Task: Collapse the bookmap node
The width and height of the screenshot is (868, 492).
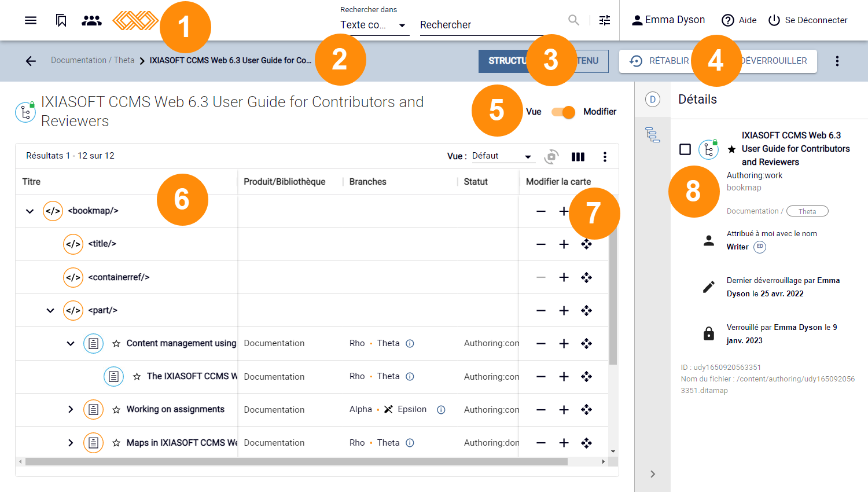Action: tap(30, 211)
